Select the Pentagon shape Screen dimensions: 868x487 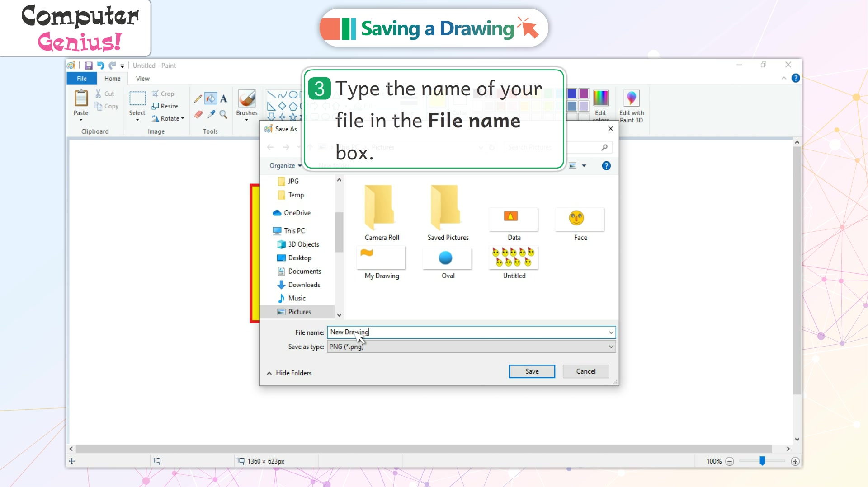coord(293,107)
